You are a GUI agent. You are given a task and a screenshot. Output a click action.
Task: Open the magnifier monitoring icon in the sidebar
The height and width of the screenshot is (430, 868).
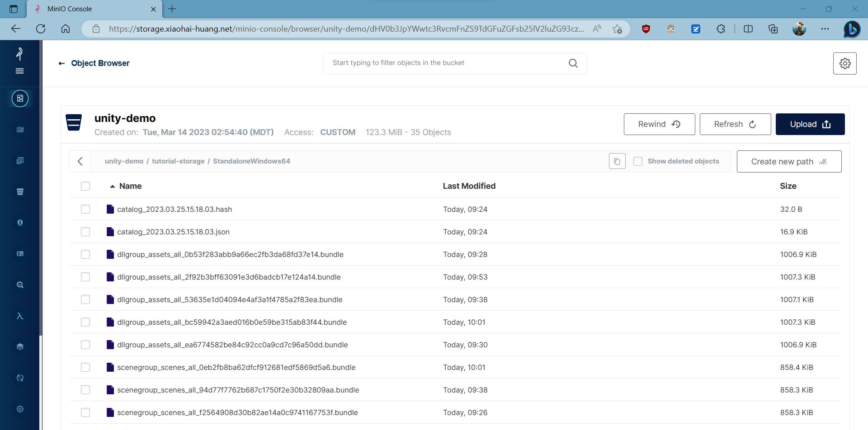[20, 285]
